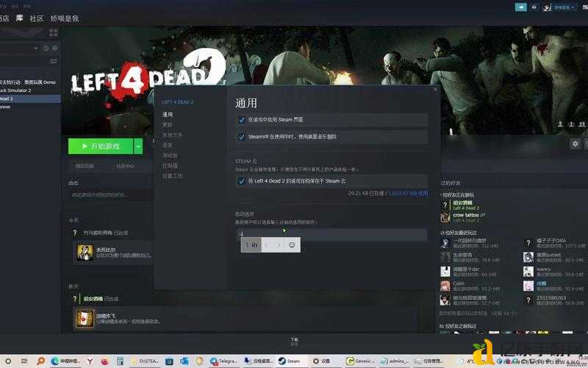Image resolution: width=588 pixels, height=368 pixels.
Task: Open the library filter dropdown chevron
Action: 36,48
